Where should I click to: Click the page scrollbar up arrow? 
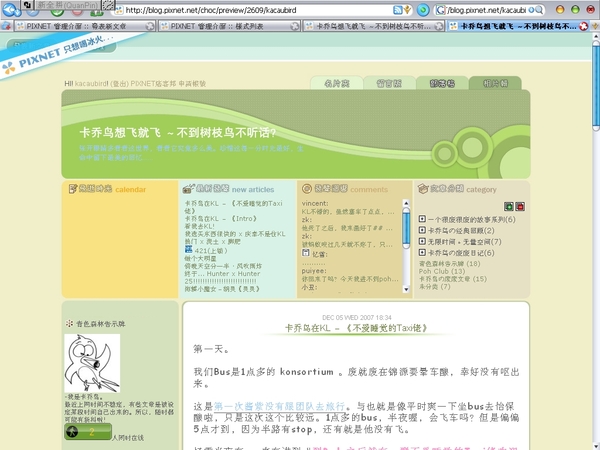596,36
